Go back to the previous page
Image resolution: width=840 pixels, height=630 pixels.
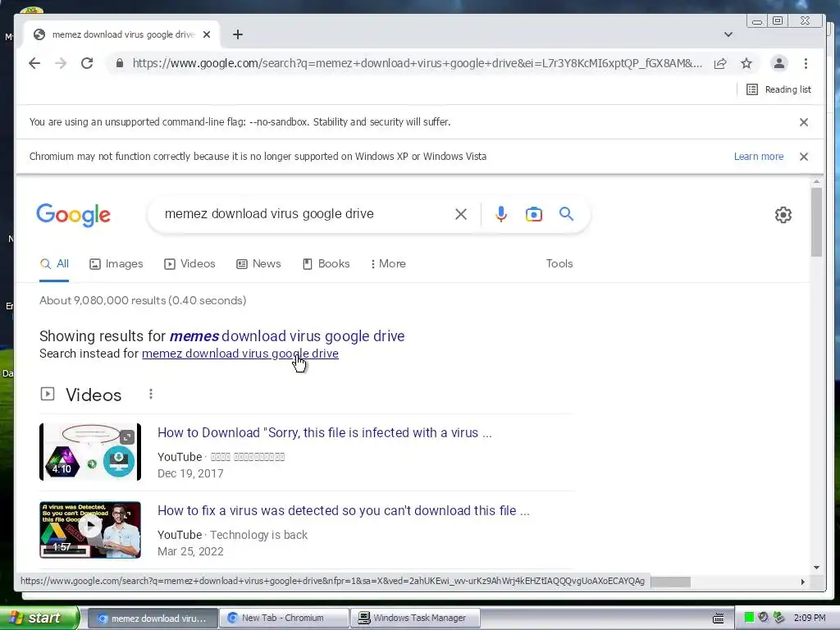(x=34, y=63)
